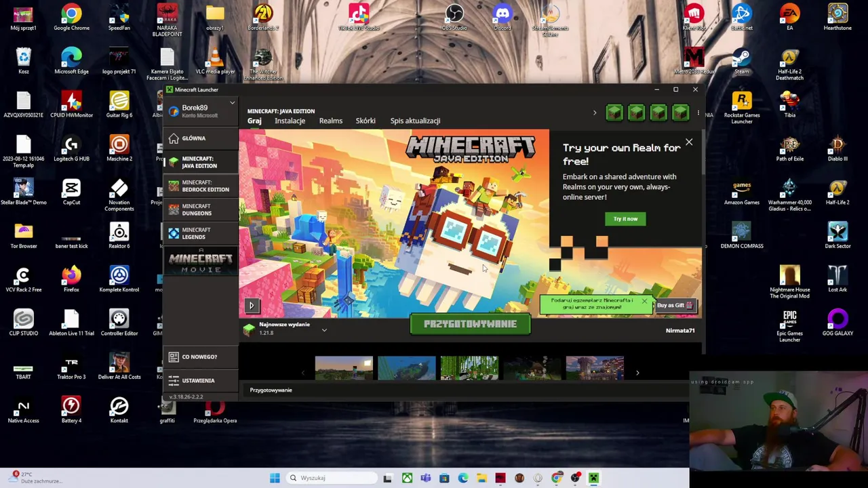
Task: Advance the screenshot carousel with the right arrow
Action: coord(637,372)
